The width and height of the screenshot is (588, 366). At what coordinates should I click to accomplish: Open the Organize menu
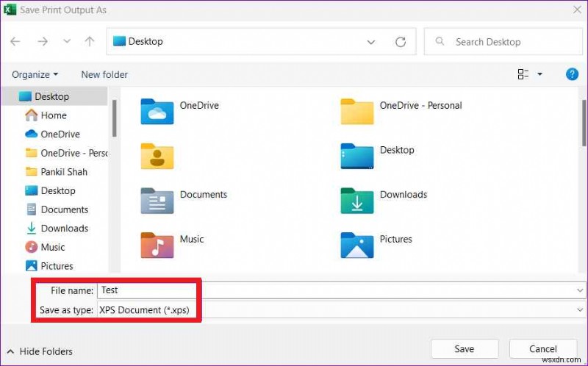tap(35, 75)
